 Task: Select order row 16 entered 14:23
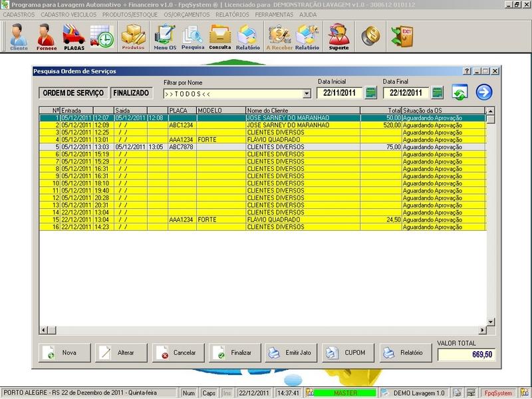pos(263,227)
